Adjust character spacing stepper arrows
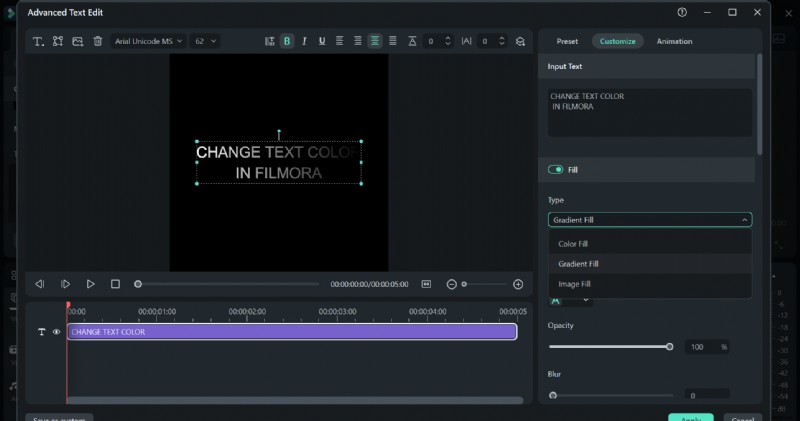Screen dimensions: 800x421 (x=502, y=41)
